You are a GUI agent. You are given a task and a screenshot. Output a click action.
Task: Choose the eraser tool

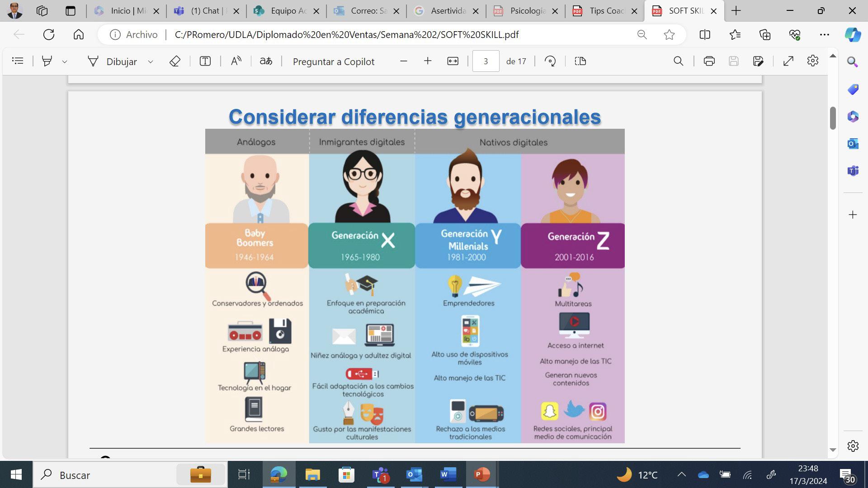click(x=175, y=61)
